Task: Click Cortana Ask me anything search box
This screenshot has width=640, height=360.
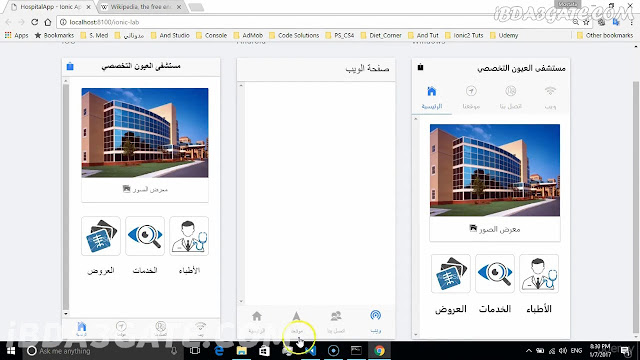Action: coord(102,351)
